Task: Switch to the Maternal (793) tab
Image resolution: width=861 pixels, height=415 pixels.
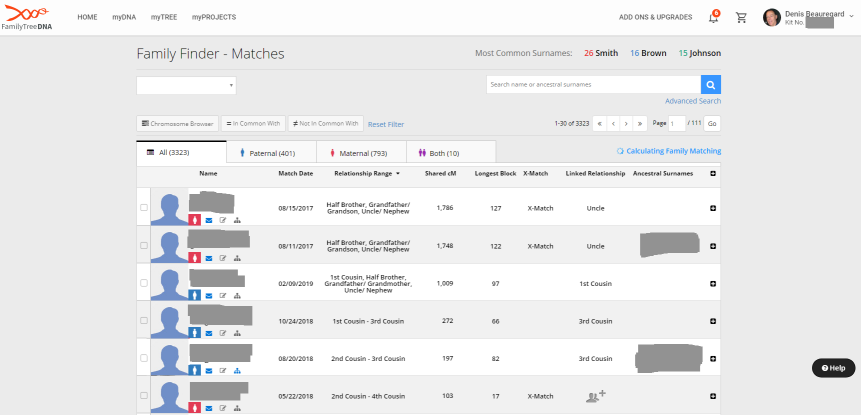Action: point(361,153)
